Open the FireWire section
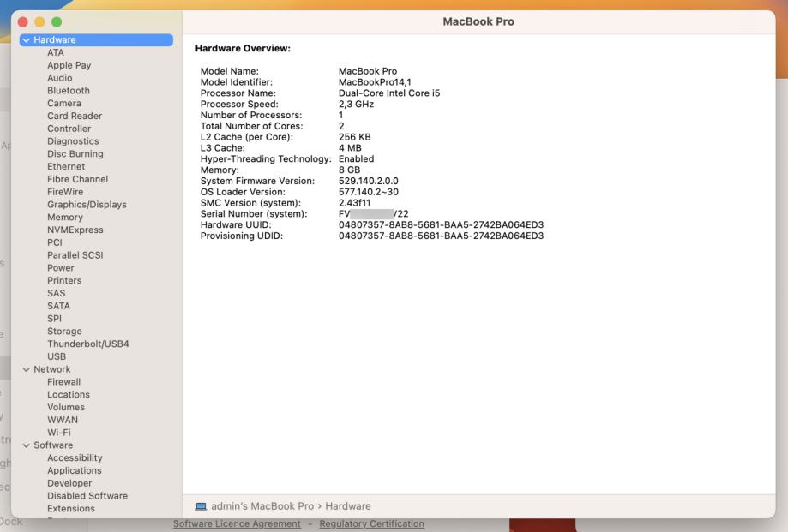 (65, 192)
